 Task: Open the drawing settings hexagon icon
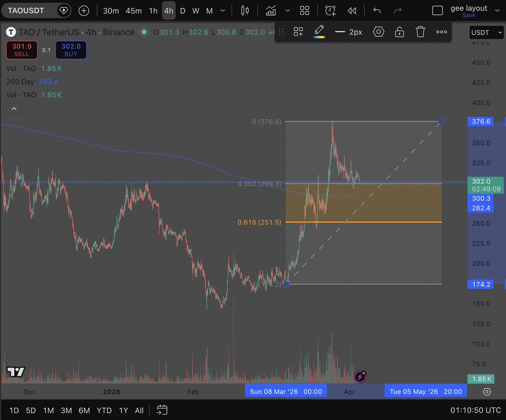[379, 32]
